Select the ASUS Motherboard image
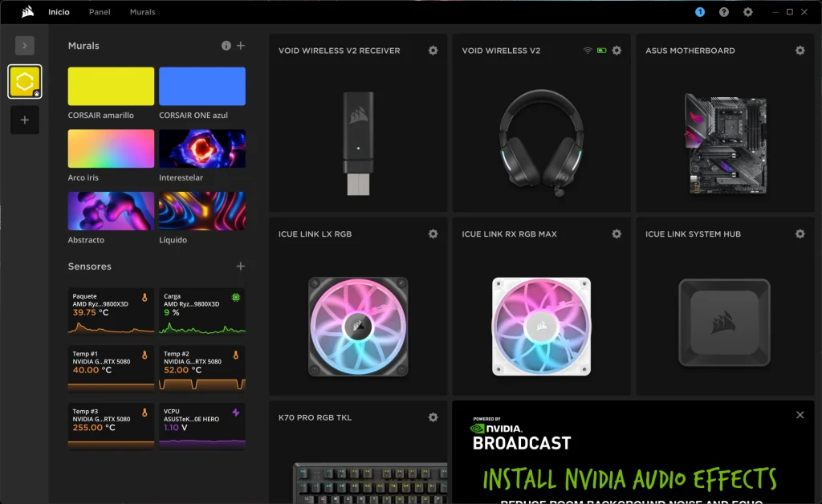 pyautogui.click(x=726, y=144)
